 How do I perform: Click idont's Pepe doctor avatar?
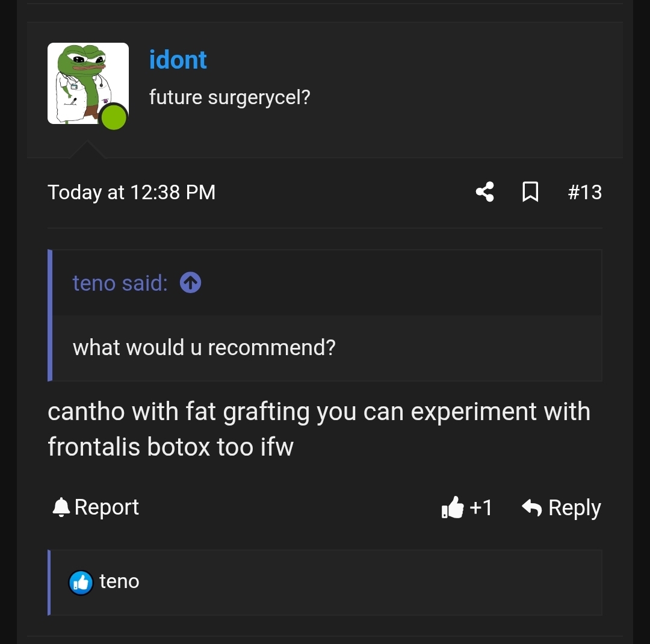[88, 83]
